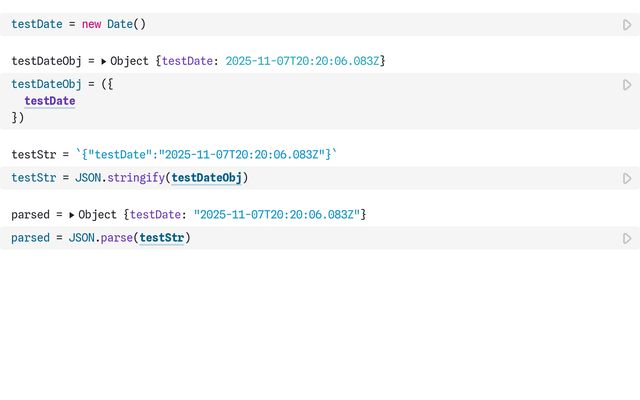This screenshot has height=400, width=640.
Task: Click the quoted date string in parsed output
Action: pyautogui.click(x=277, y=215)
